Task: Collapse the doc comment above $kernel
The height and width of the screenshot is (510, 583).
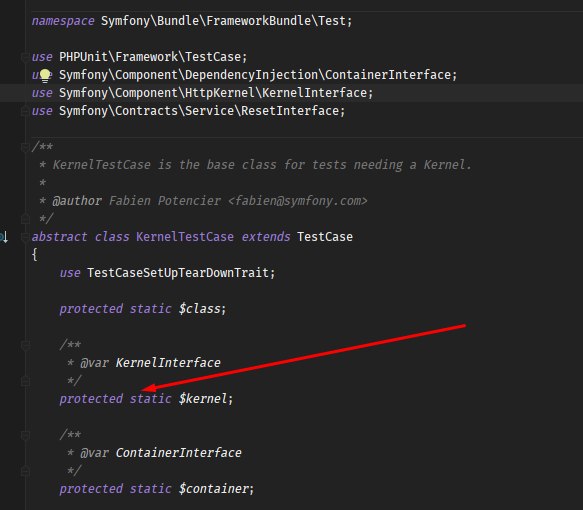Action: [25, 345]
